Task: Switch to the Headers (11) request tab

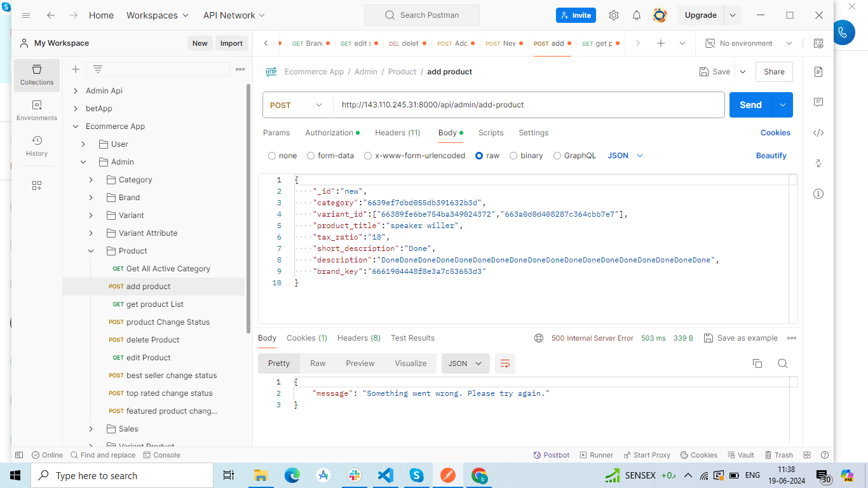Action: (397, 133)
